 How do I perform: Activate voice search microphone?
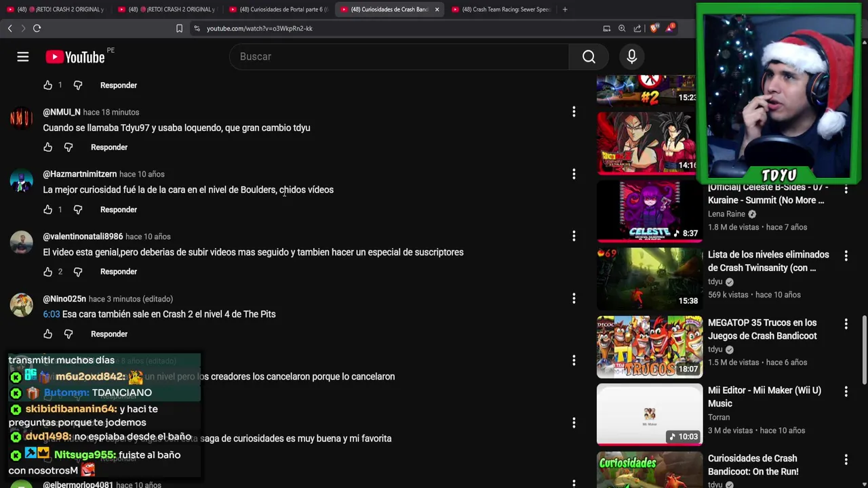[631, 57]
